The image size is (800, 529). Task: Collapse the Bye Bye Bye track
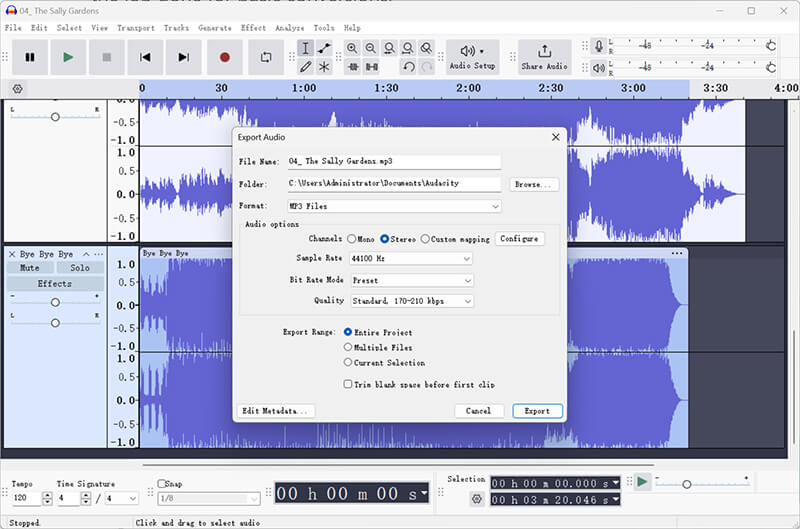tap(86, 254)
